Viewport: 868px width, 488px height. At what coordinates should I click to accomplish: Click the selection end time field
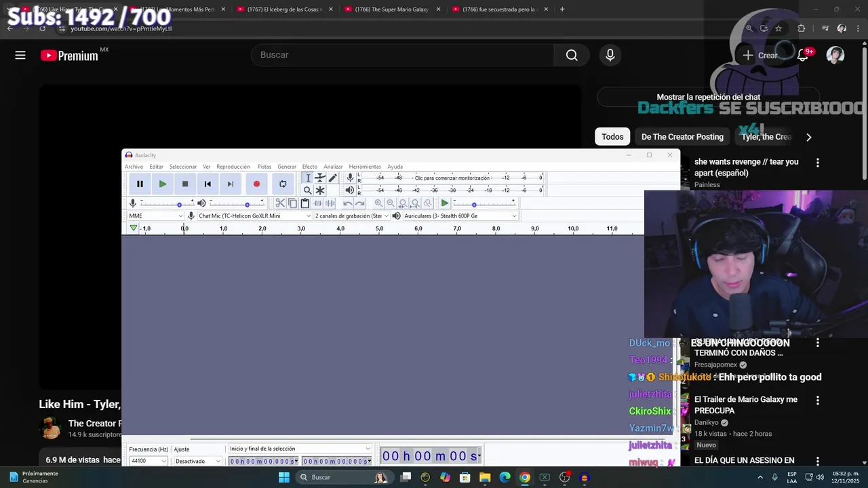[337, 461]
